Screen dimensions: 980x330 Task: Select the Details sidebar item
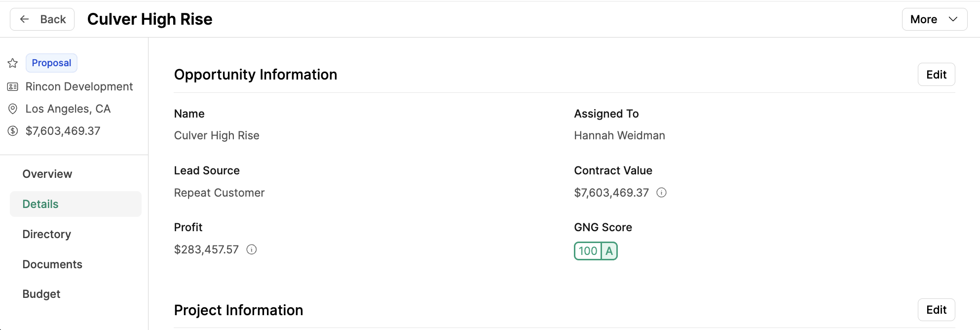75,204
